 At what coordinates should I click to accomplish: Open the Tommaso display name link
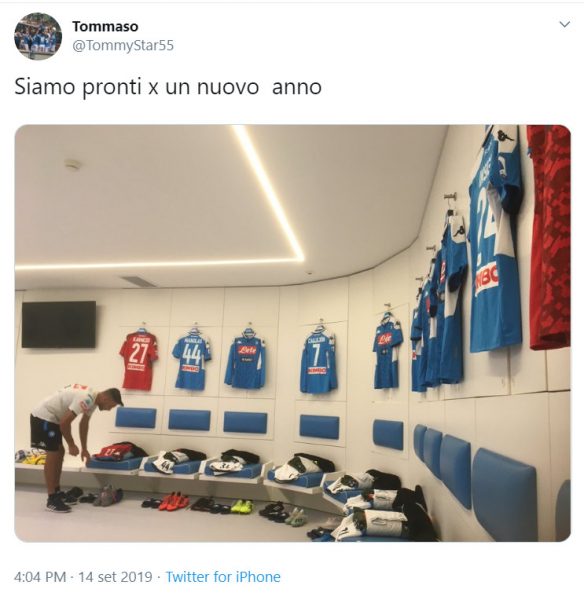click(105, 26)
